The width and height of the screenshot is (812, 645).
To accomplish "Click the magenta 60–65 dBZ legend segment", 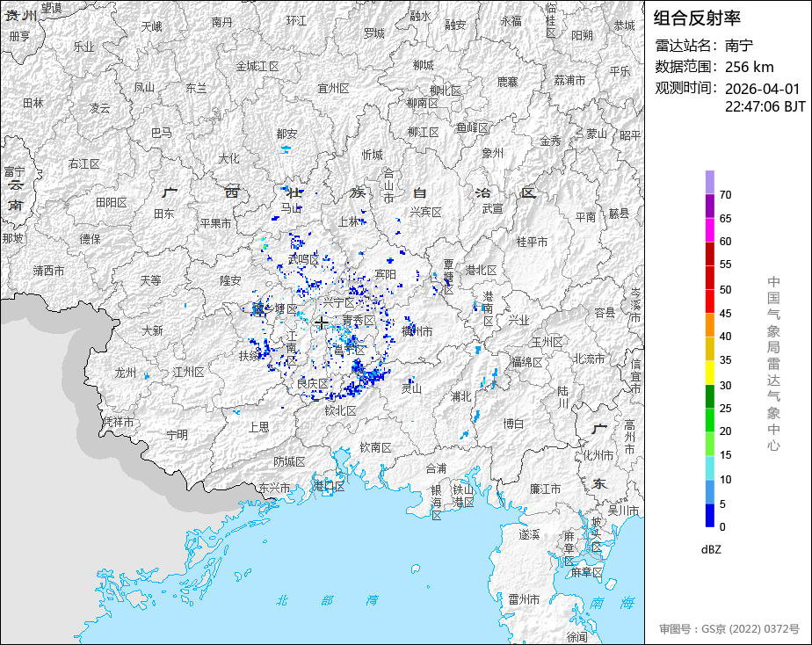I will pyautogui.click(x=709, y=230).
